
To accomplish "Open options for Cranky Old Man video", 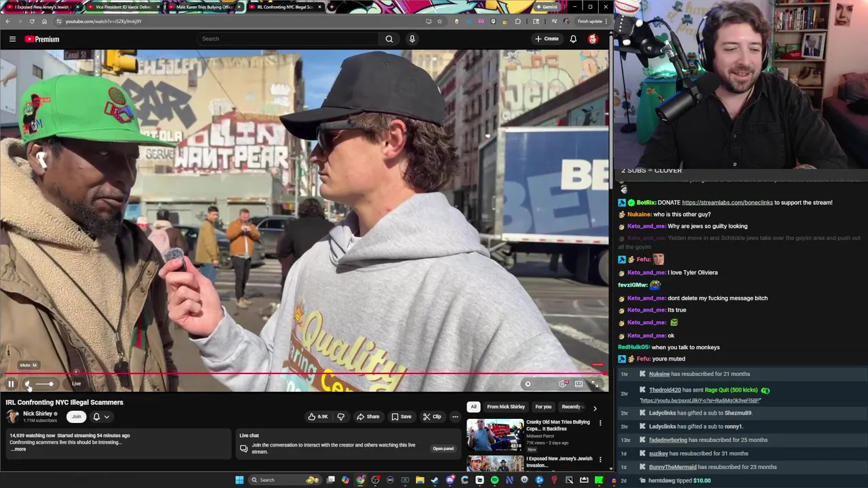I will pos(600,423).
